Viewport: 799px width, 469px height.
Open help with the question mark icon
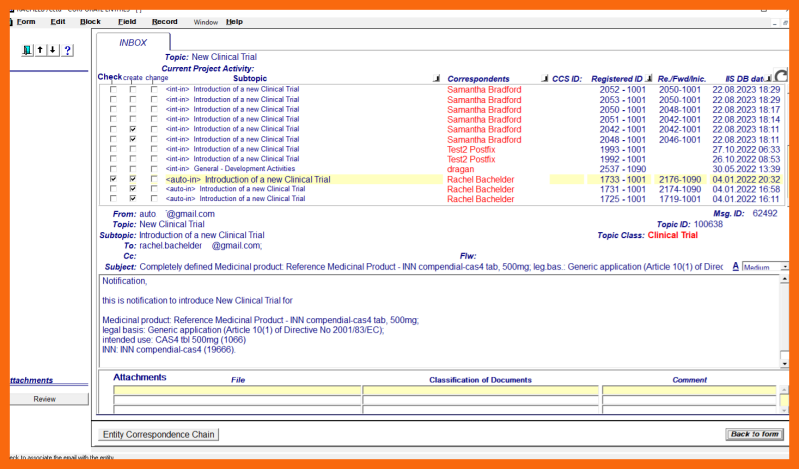coord(67,50)
